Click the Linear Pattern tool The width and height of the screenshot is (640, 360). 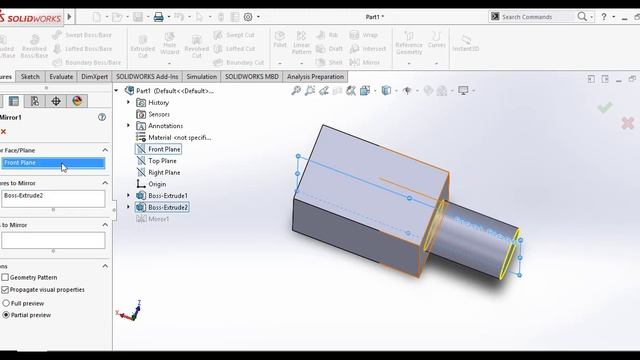[x=301, y=42]
